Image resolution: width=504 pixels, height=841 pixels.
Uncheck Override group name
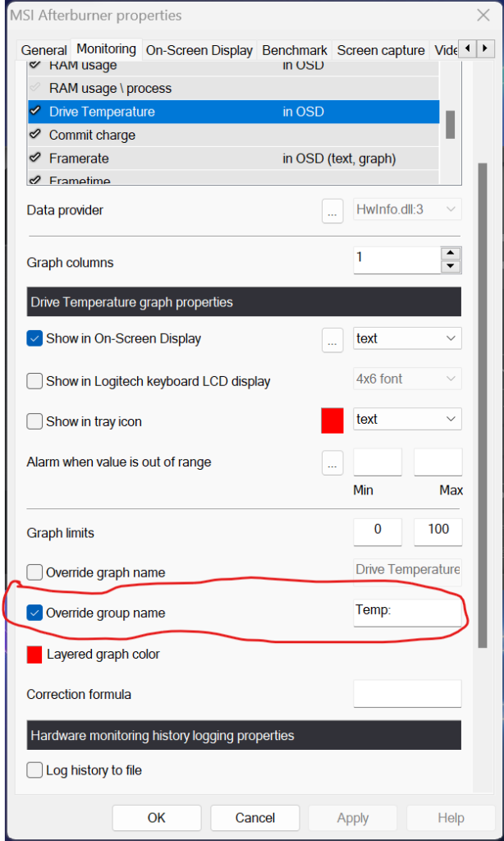point(34,613)
